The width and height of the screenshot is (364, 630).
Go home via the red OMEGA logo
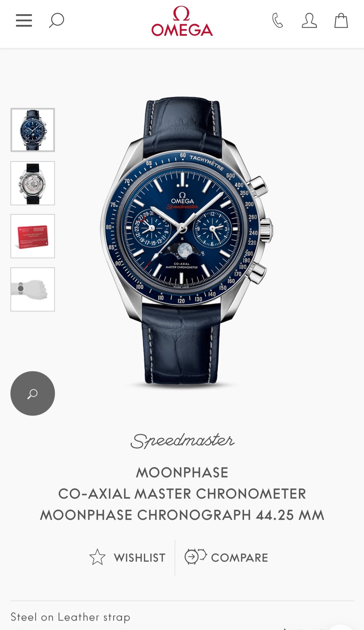[182, 21]
